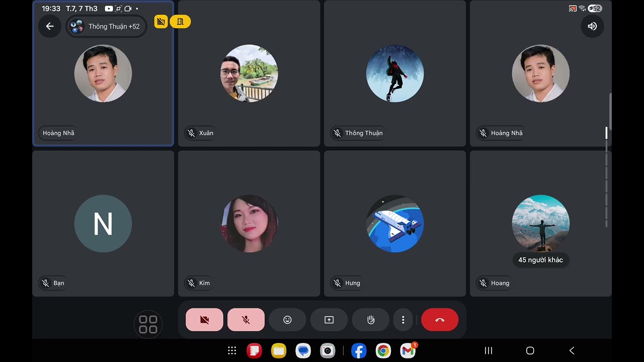
Task: Tap the battery 52 status indicator
Action: pyautogui.click(x=595, y=8)
